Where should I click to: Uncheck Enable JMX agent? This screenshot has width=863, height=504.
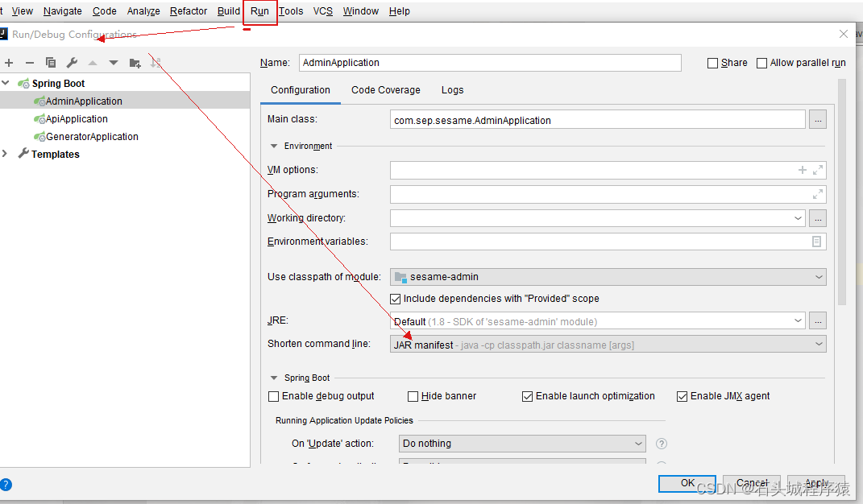tap(683, 395)
